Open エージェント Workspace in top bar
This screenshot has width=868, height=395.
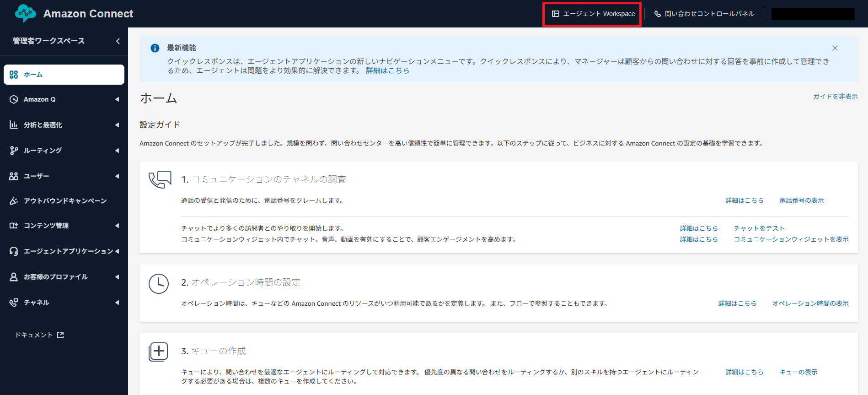point(593,14)
